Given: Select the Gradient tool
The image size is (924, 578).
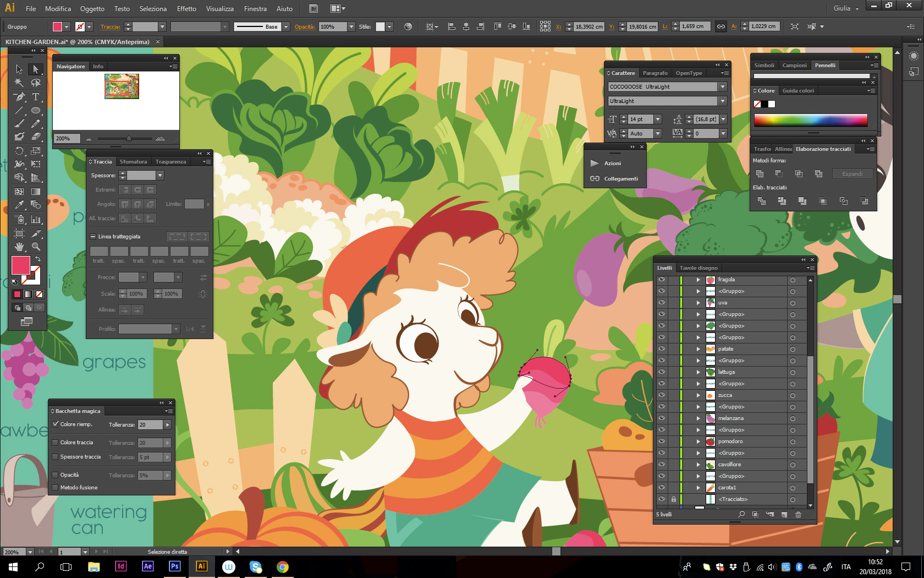Looking at the screenshot, I should [x=36, y=192].
